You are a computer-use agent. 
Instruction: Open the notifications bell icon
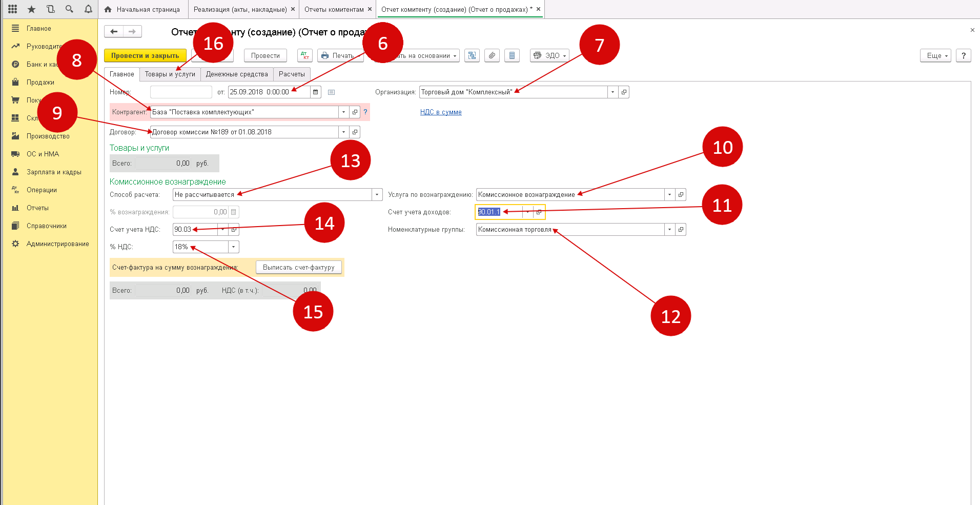(88, 9)
